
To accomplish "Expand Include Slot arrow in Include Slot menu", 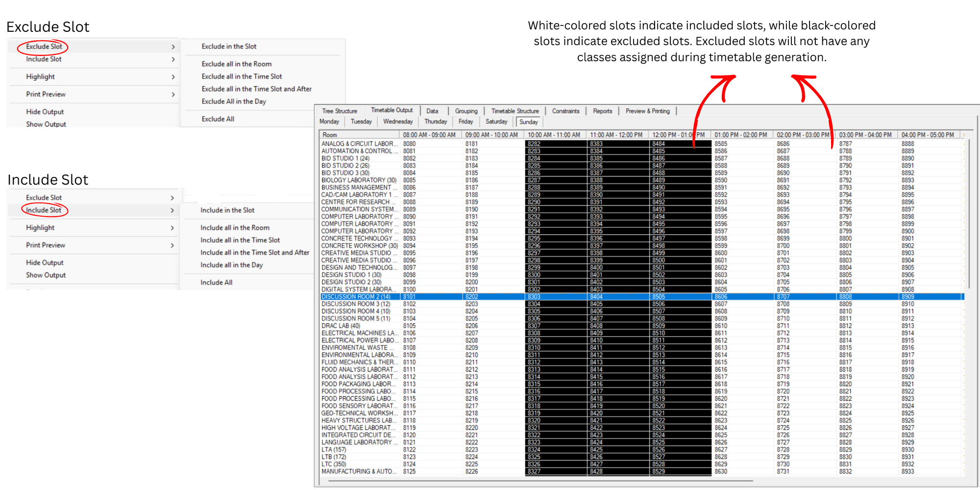I will point(172,211).
